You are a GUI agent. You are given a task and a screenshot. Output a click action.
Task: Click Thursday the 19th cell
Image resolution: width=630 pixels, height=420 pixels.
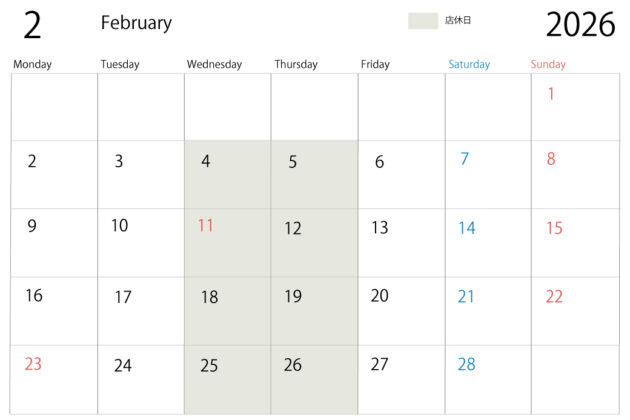pyautogui.click(x=293, y=296)
